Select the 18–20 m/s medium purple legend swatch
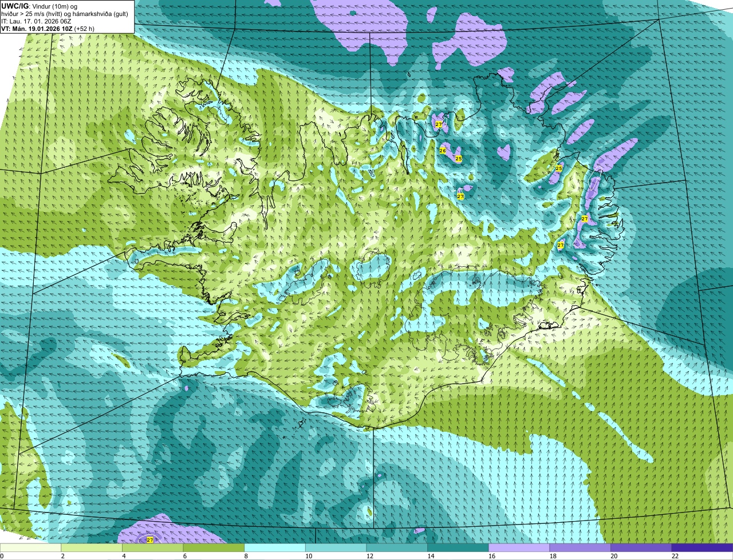733x560 pixels. 580,547
